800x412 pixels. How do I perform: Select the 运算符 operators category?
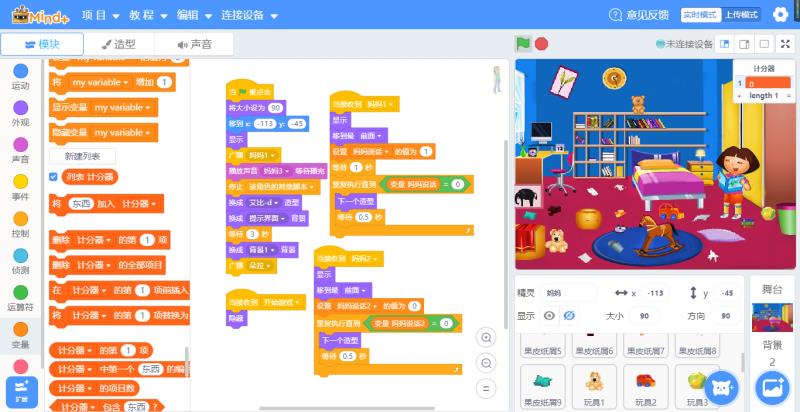20,298
